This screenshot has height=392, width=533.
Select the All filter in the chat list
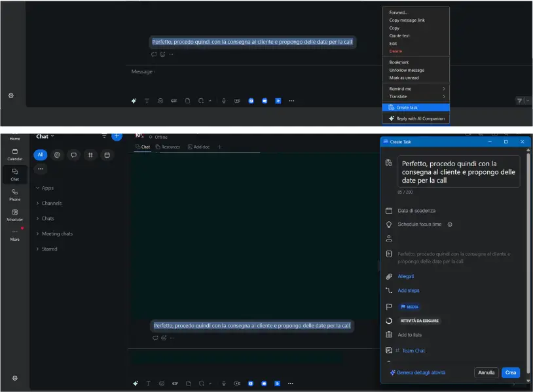tap(40, 154)
